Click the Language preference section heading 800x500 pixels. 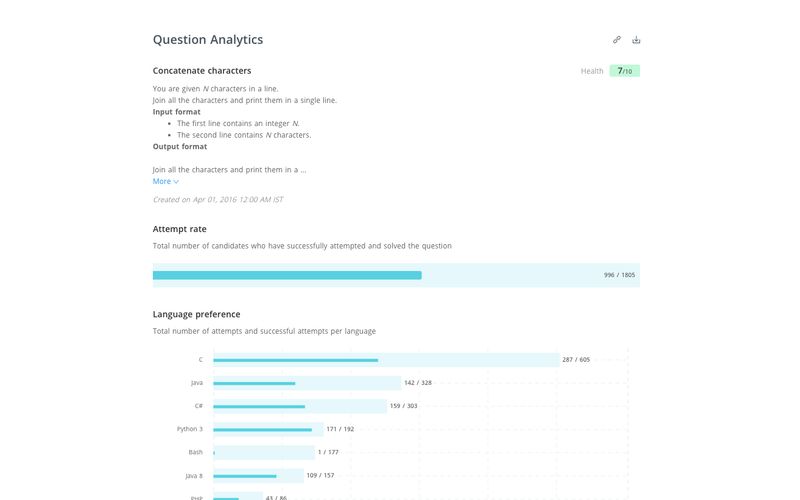[x=196, y=314]
